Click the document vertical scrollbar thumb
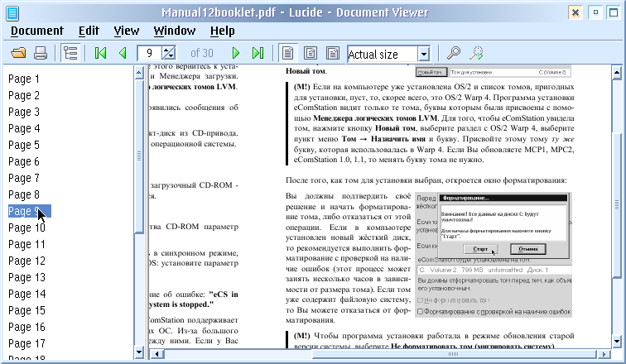Viewport: 626px width, 364px height. pos(617,204)
